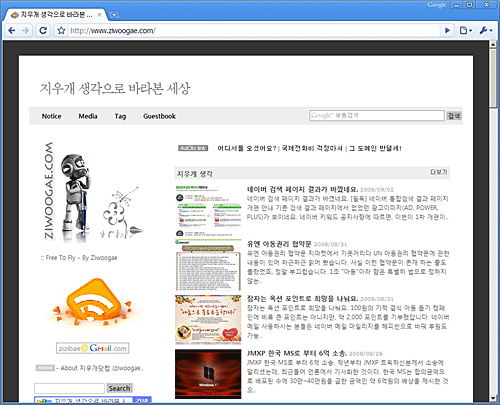Click the 2008/08/26 date on JMXP post

pyautogui.click(x=366, y=353)
